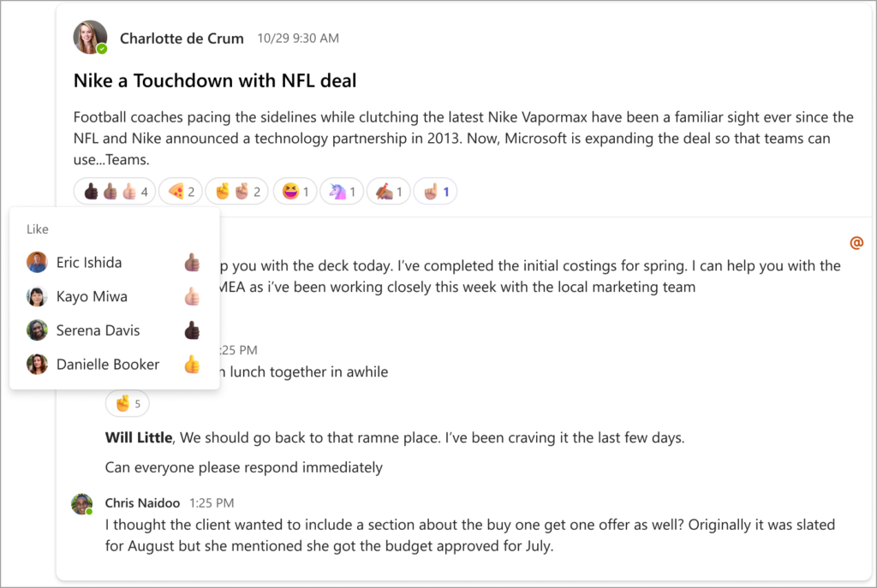Image resolution: width=877 pixels, height=588 pixels.
Task: Click the 10/29 9:30 AM timestamp
Action: click(x=298, y=39)
